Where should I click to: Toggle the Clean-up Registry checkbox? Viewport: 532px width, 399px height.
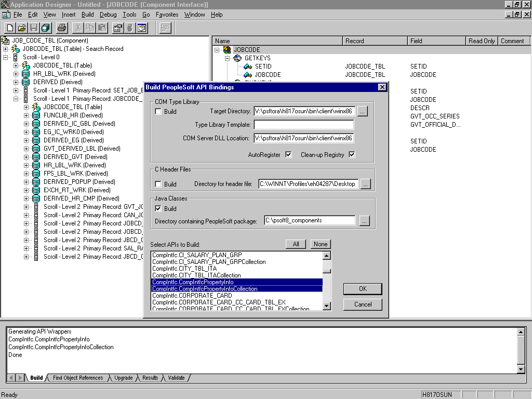352,155
